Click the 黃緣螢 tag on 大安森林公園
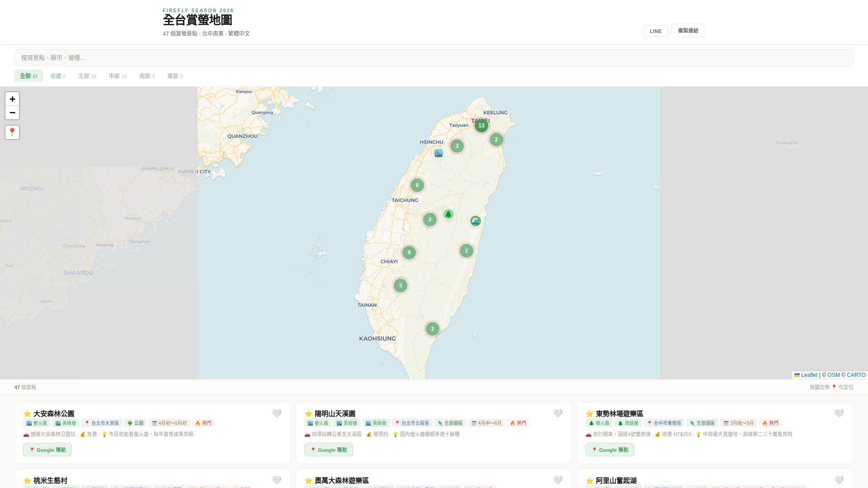 (x=66, y=423)
